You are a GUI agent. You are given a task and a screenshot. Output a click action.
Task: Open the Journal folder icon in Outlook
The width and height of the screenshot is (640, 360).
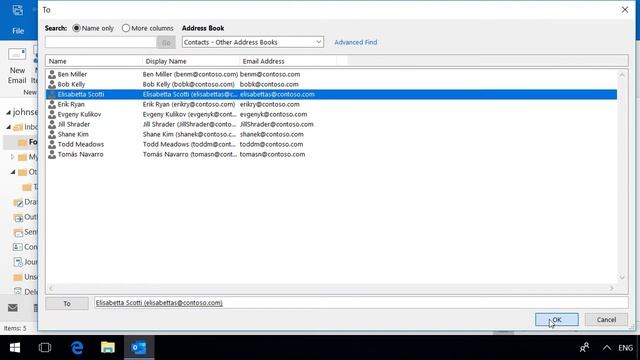coord(18,262)
